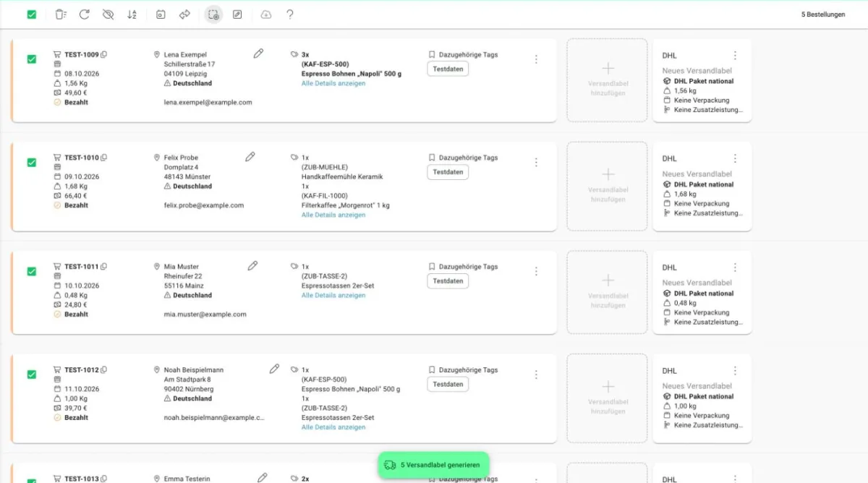Screen dimensions: 868x483
Task: Open the three-dot menu for order TEST-1010
Action: coord(536,163)
